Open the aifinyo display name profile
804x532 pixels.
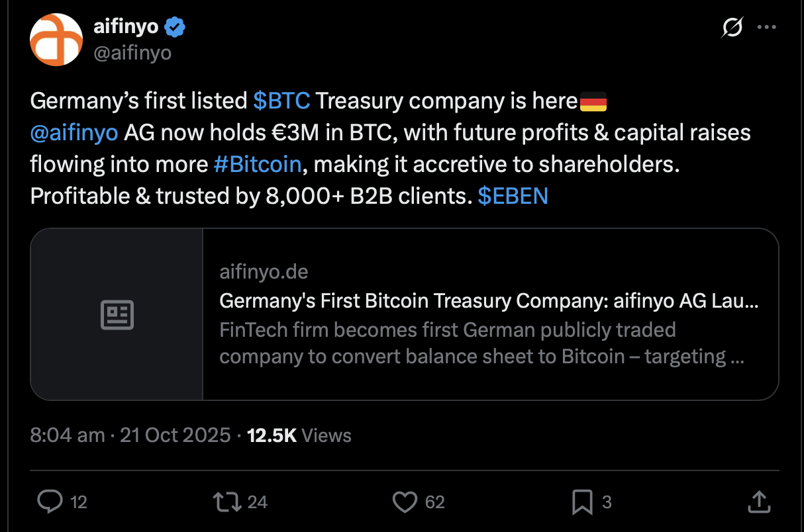(x=126, y=27)
